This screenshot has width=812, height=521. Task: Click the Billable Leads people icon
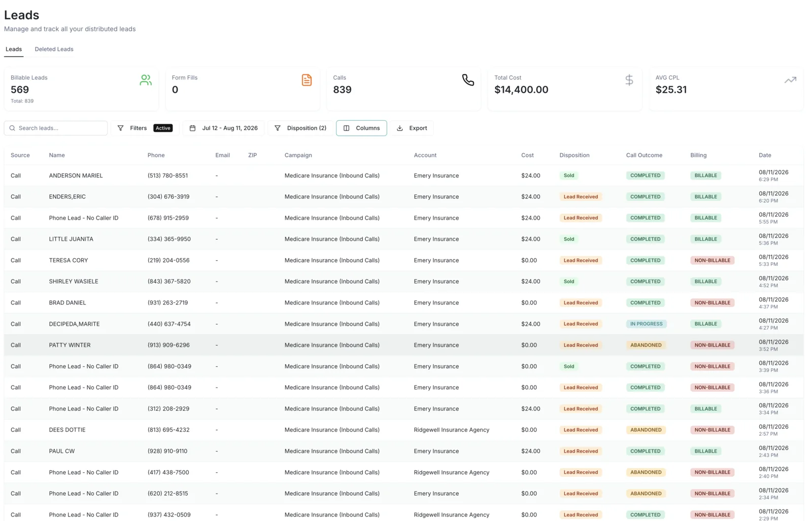tap(146, 80)
